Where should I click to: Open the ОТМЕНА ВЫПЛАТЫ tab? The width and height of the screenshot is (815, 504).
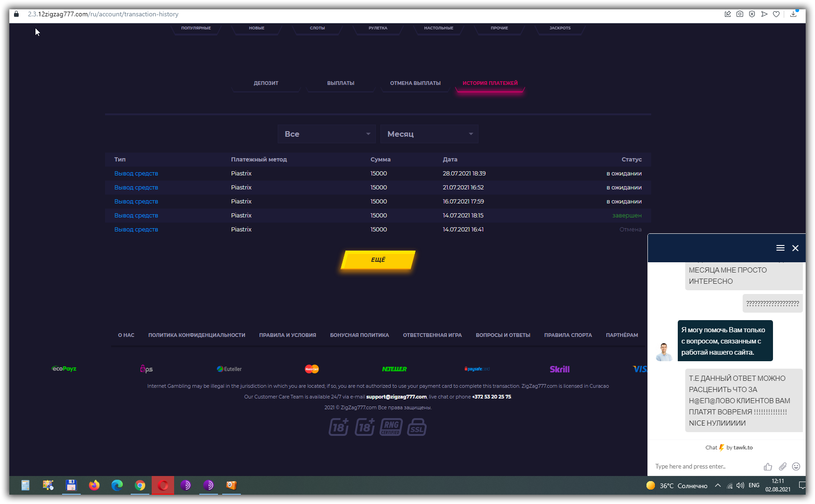[415, 83]
